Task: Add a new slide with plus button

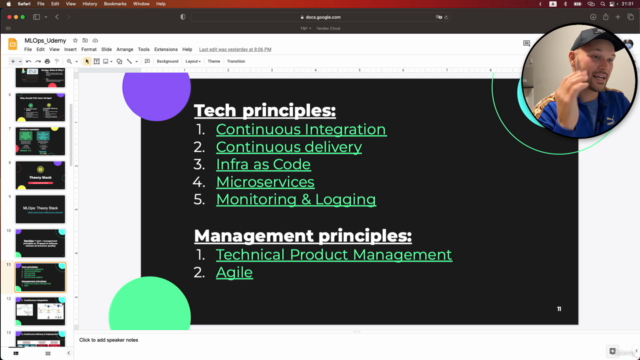Action: coord(13,61)
